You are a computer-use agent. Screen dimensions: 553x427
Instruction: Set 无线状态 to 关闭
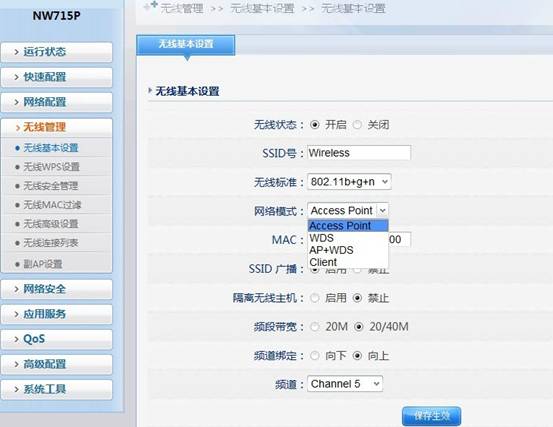pyautogui.click(x=357, y=125)
